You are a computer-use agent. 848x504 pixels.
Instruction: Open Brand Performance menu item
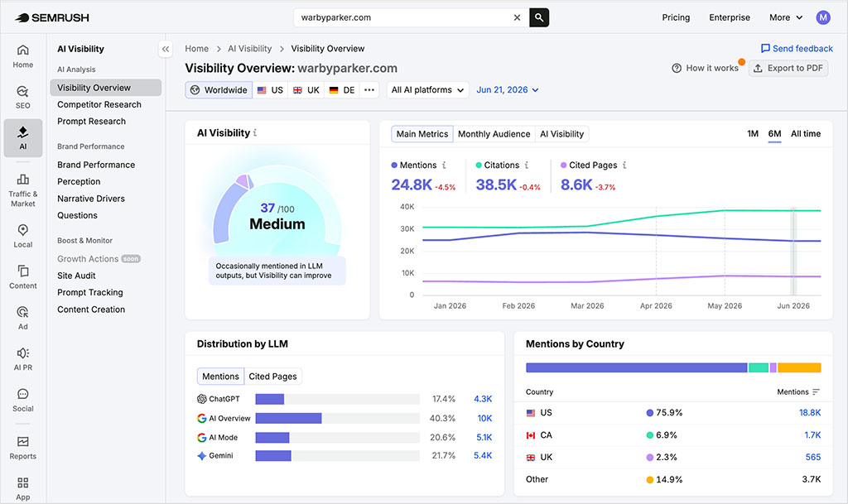click(96, 165)
